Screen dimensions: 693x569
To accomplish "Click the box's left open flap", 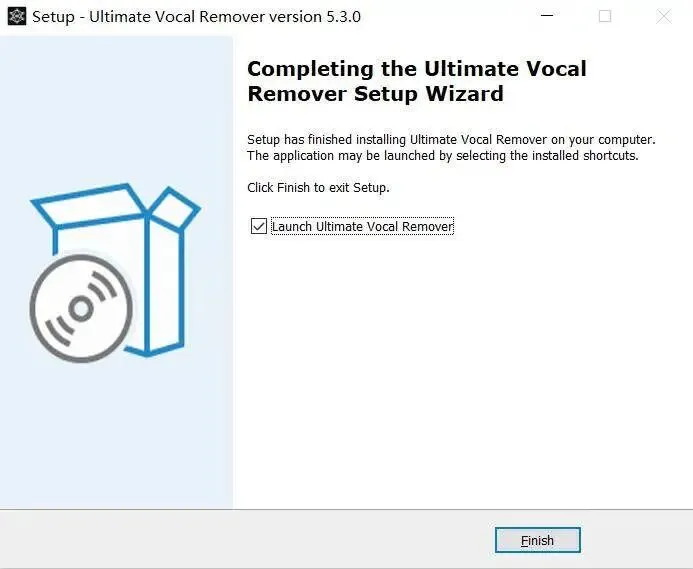I will [x=88, y=206].
